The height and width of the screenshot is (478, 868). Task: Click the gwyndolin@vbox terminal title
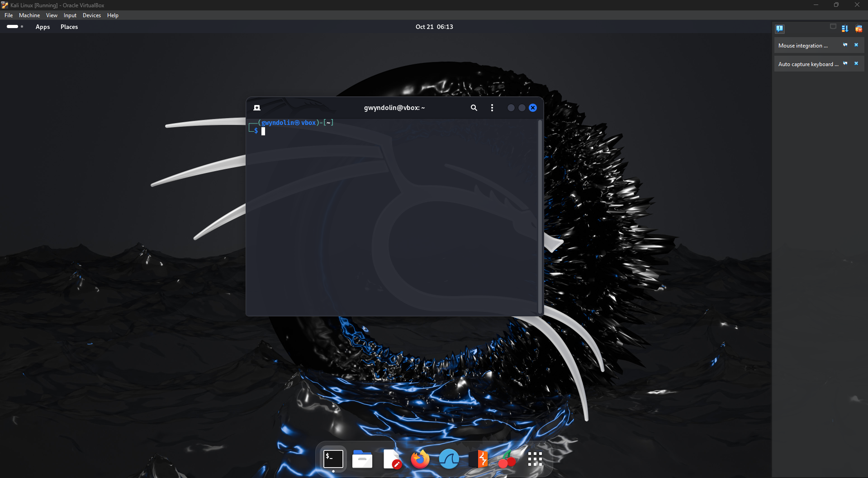pos(394,108)
